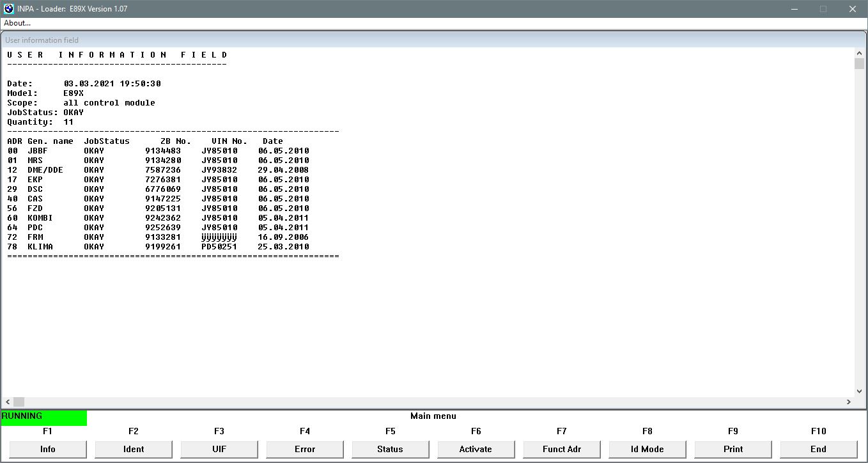Select the Activate button
This screenshot has width=868, height=463.
(x=476, y=449)
